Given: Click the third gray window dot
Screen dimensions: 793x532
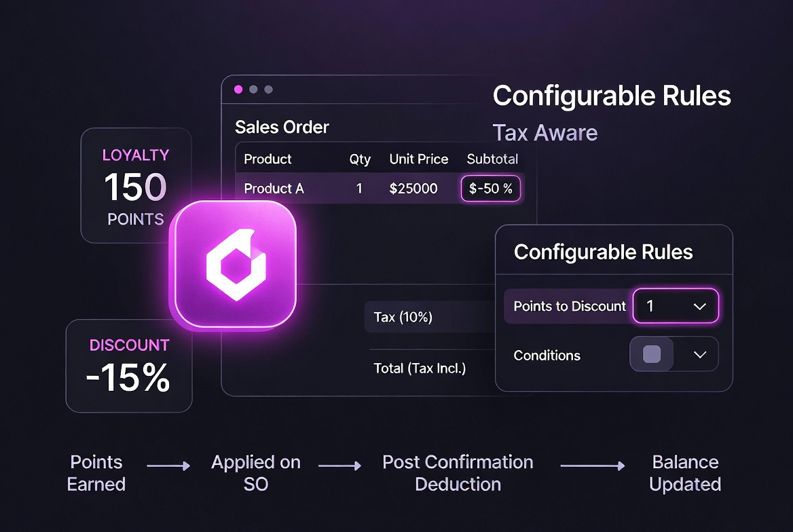Looking at the screenshot, I should 269,90.
